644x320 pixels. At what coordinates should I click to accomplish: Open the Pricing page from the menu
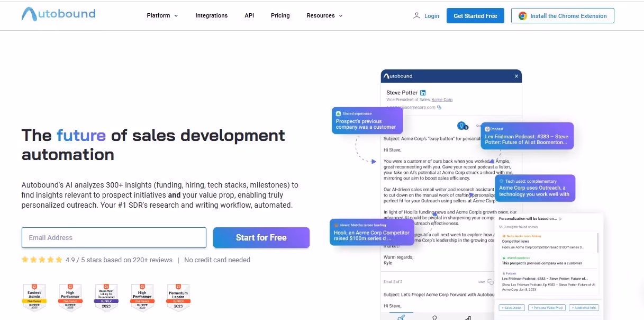(x=280, y=15)
